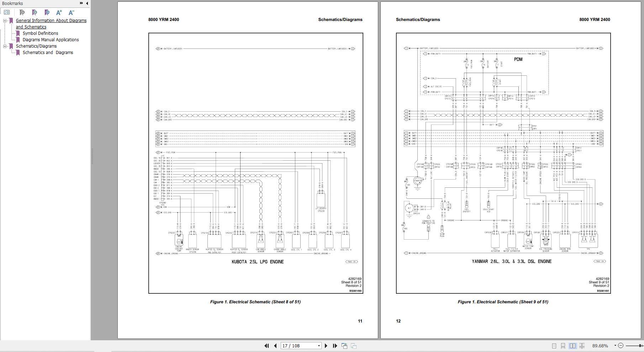
Task: Click the add new bookmark icon
Action: (35, 12)
